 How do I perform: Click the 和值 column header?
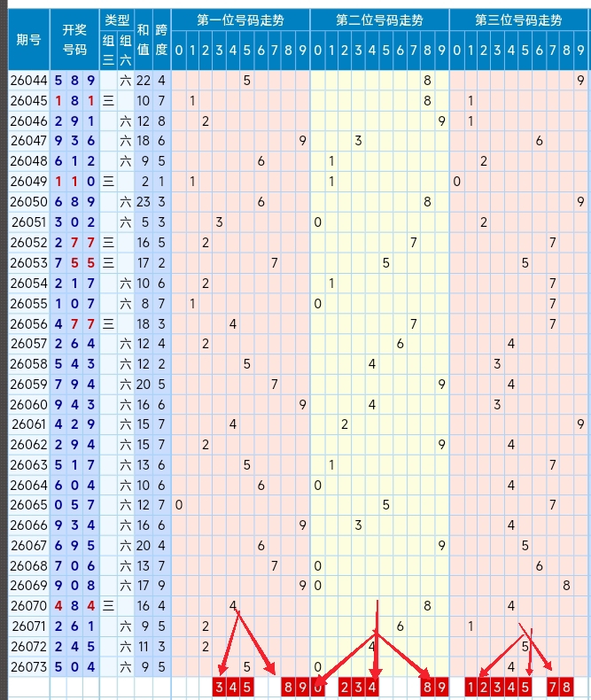143,39
